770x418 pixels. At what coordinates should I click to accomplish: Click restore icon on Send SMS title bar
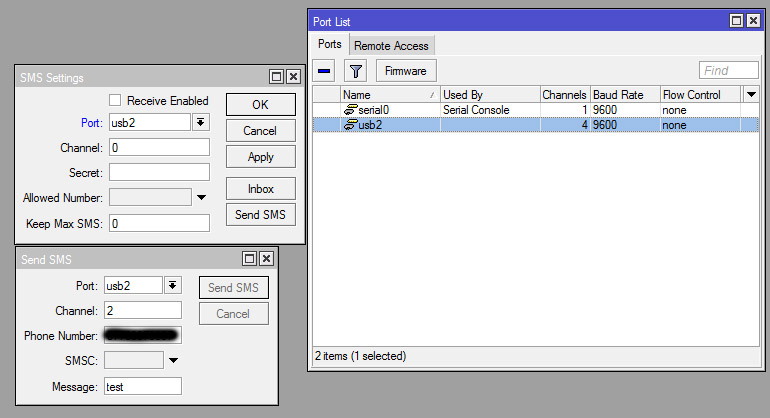click(249, 259)
